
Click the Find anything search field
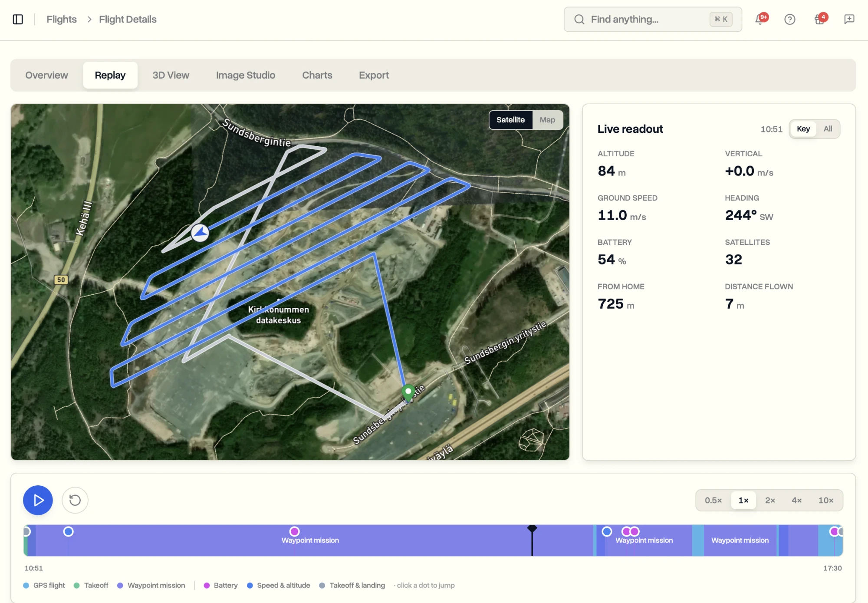pos(653,19)
